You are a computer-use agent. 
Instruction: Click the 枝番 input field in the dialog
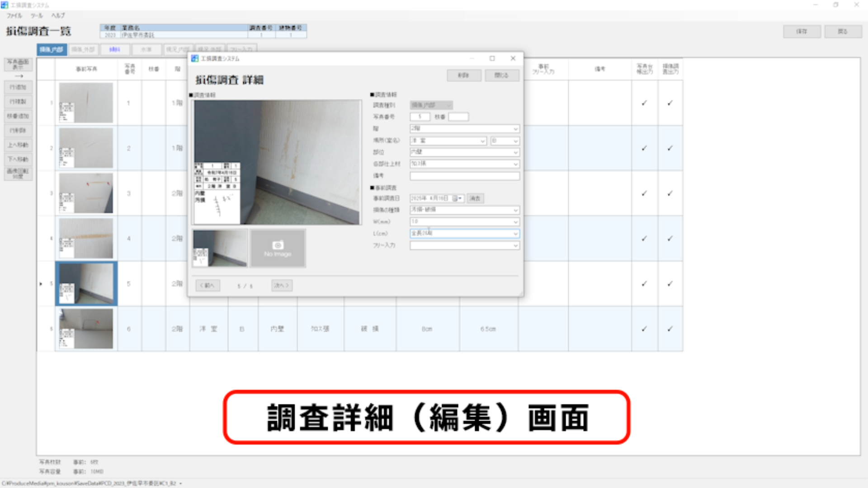pos(458,117)
